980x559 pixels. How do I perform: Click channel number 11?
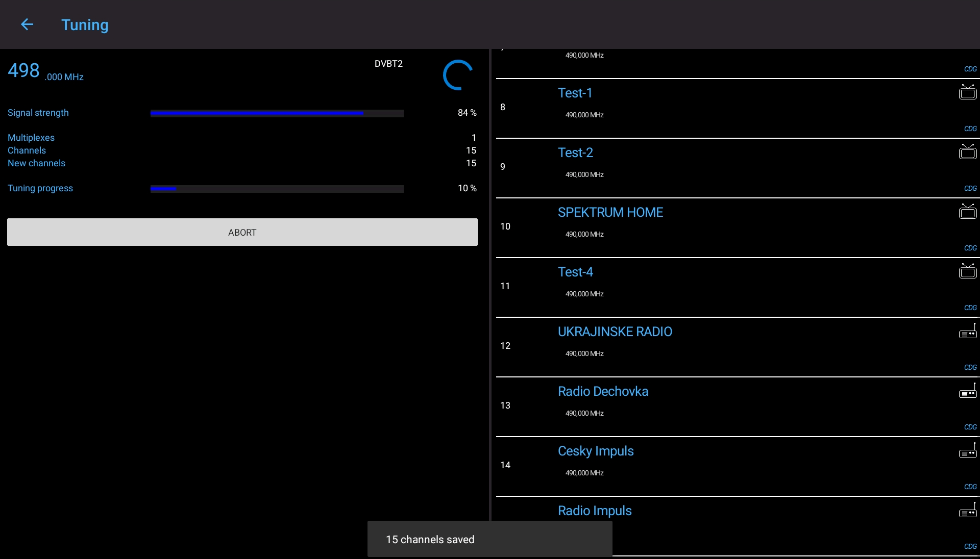point(505,286)
